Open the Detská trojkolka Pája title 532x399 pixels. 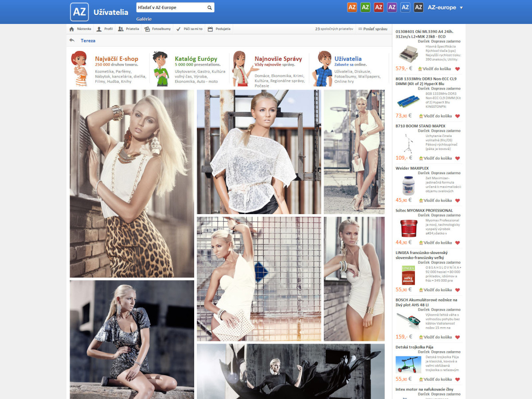[x=415, y=347]
